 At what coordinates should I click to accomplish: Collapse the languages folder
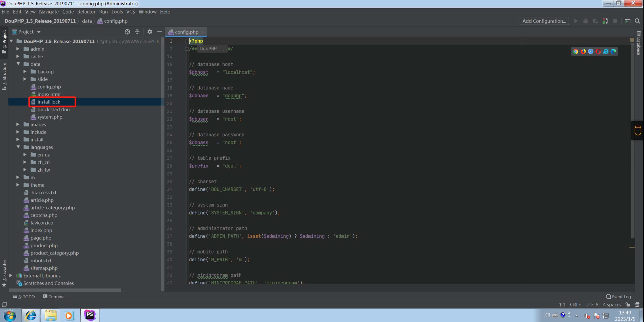pos(18,147)
